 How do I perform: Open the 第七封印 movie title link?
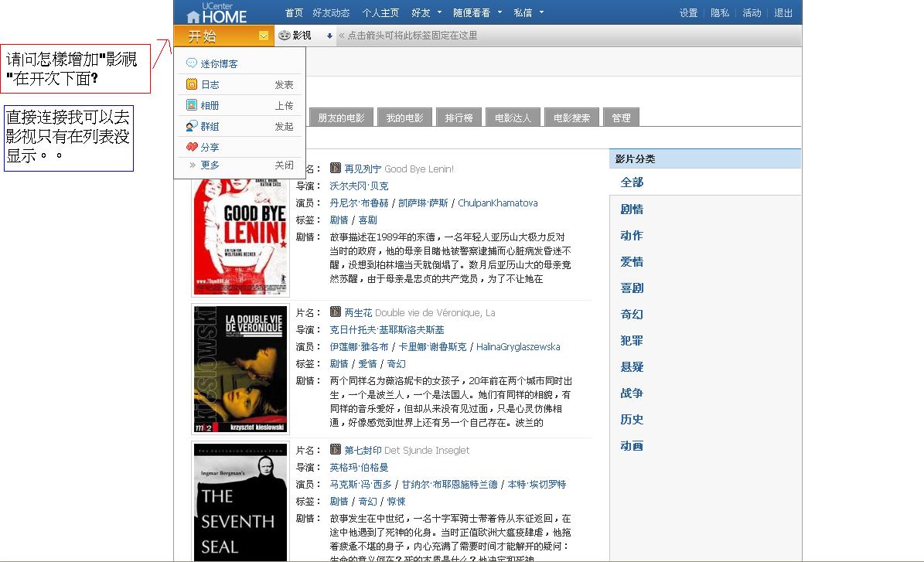363,451
